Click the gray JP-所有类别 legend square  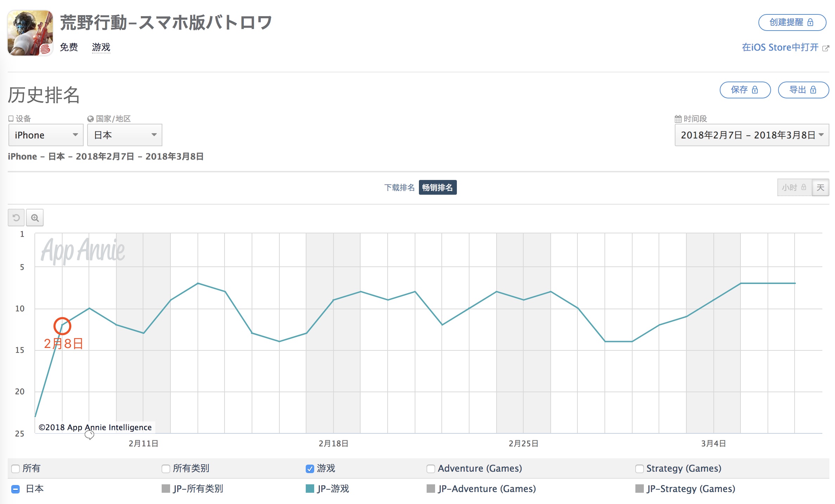[166, 489]
